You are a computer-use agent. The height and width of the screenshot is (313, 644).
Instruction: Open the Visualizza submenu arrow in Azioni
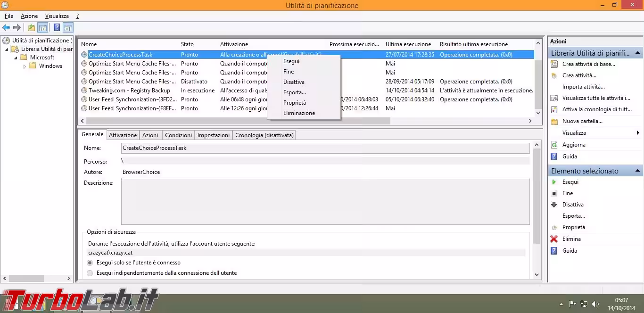(x=638, y=133)
